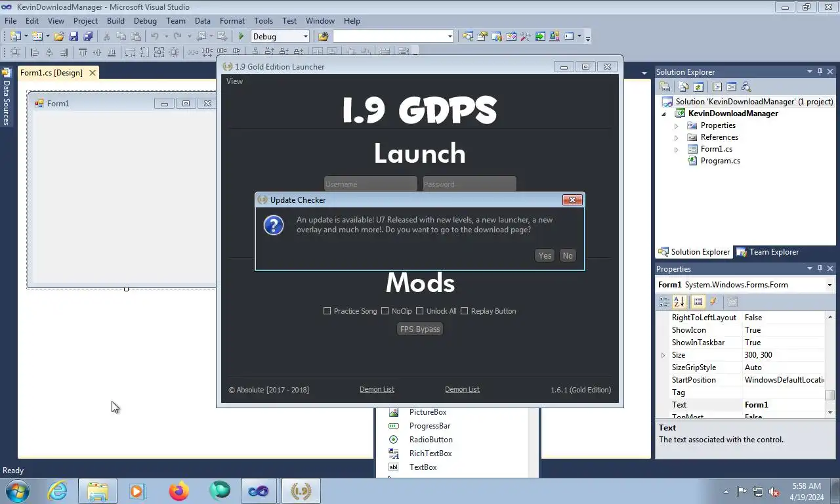840x504 pixels.
Task: Open Windows Start menu
Action: (17, 491)
